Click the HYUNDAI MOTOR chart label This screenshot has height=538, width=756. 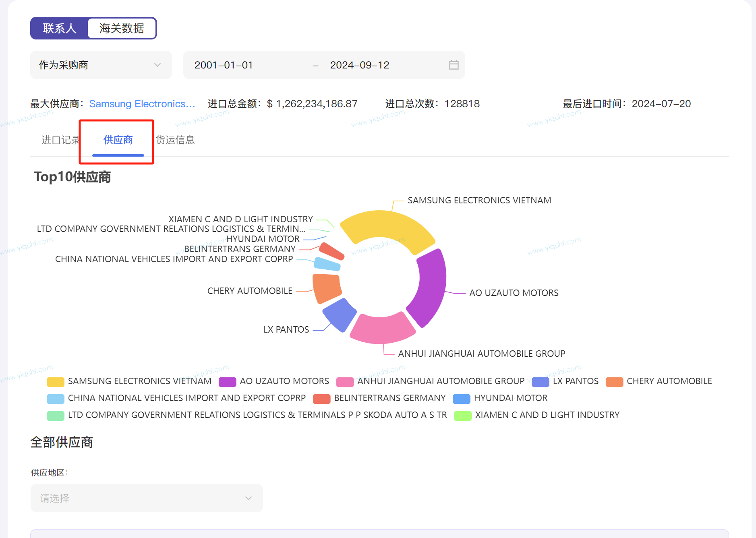click(x=263, y=239)
